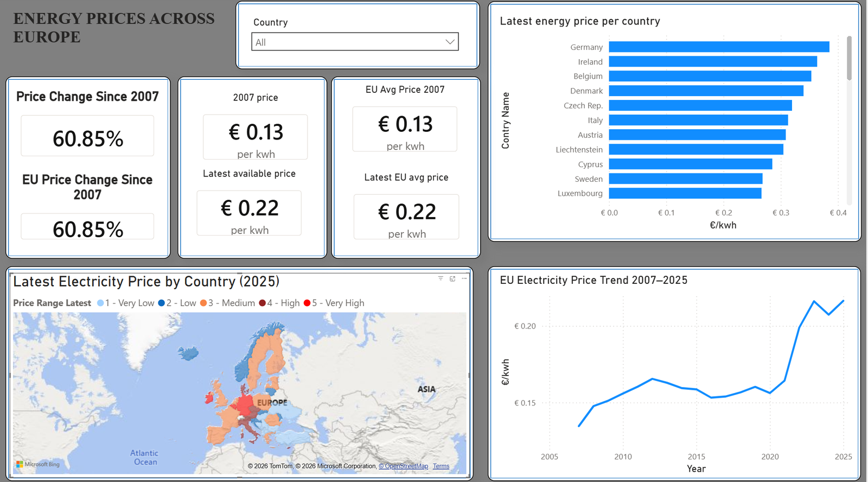Click the 2025 endpoint of the trend line
This screenshot has height=482, width=868.
pyautogui.click(x=843, y=301)
